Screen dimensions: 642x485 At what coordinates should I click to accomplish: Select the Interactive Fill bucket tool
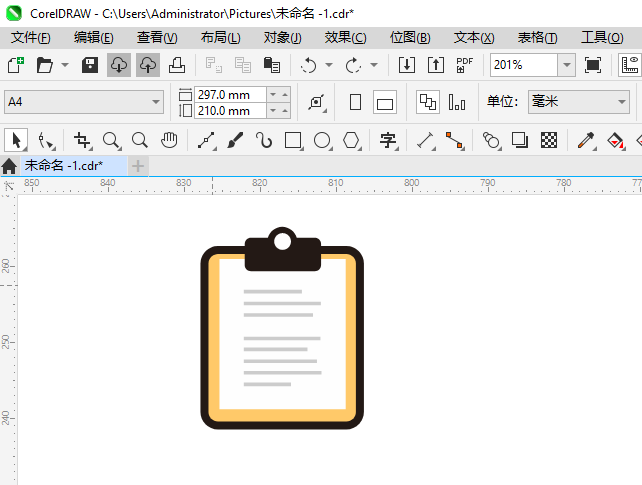pyautogui.click(x=615, y=141)
